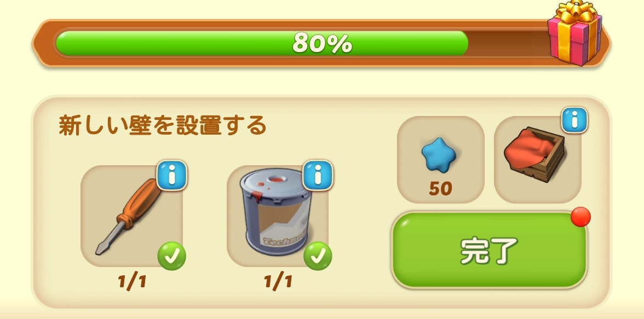This screenshot has width=644, height=319.
Task: Tap the blue star reward tile
Action: click(440, 159)
